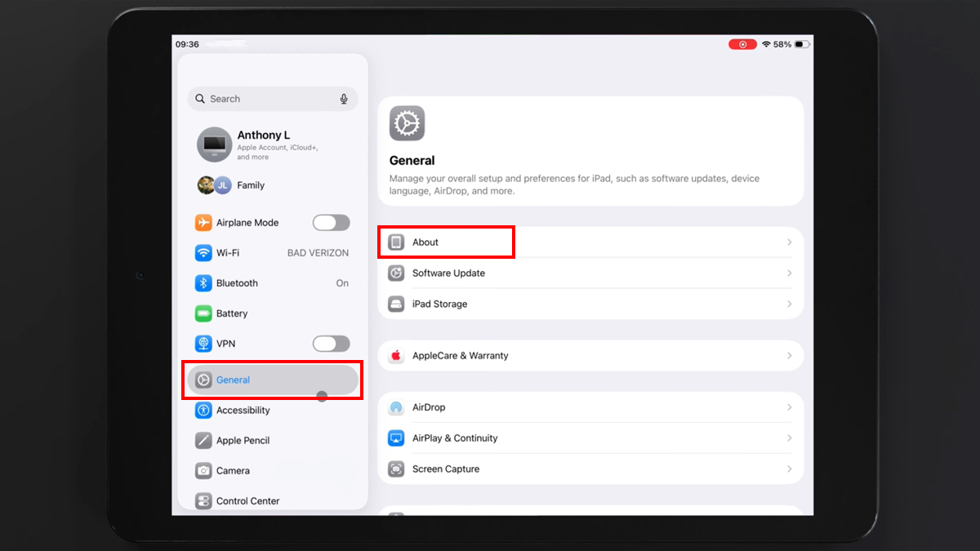Tap the AirPlay & Continuity icon

[x=396, y=438]
